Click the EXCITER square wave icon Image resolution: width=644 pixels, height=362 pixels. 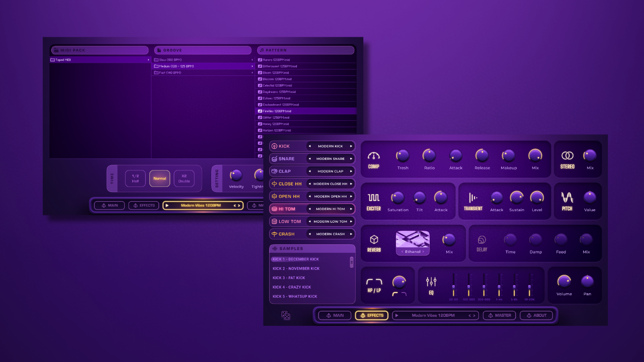click(x=374, y=197)
